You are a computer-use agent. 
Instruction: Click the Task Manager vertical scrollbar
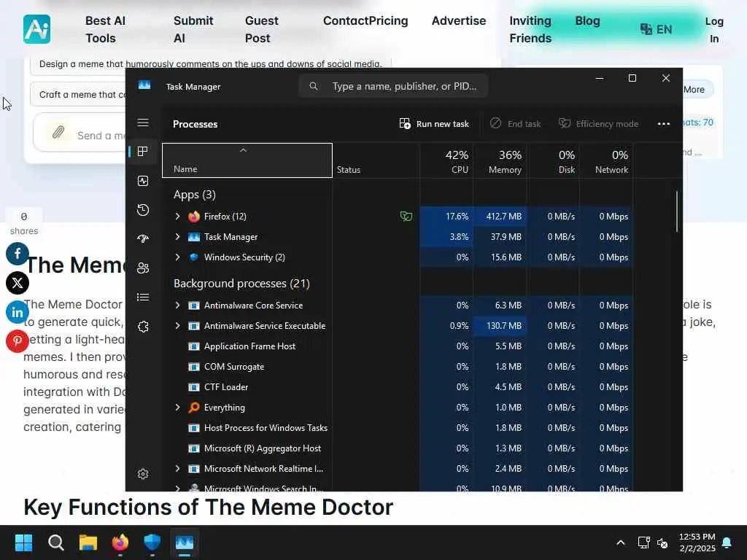[x=677, y=212]
